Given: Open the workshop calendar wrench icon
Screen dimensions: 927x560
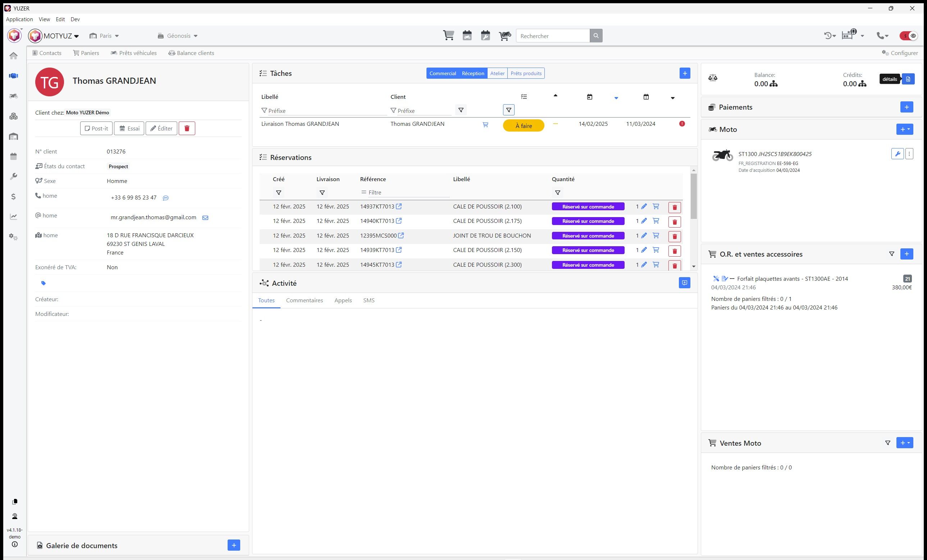Looking at the screenshot, I should (x=485, y=36).
